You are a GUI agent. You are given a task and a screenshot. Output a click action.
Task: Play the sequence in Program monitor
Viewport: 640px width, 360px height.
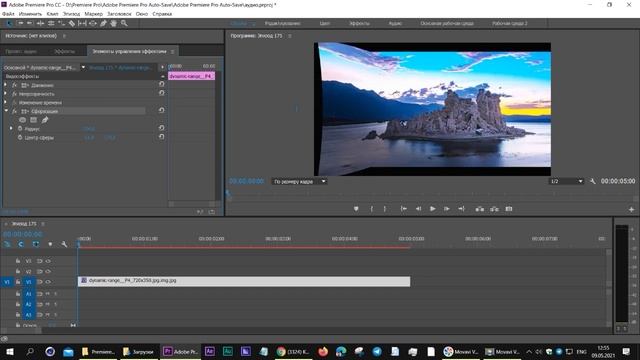433,209
